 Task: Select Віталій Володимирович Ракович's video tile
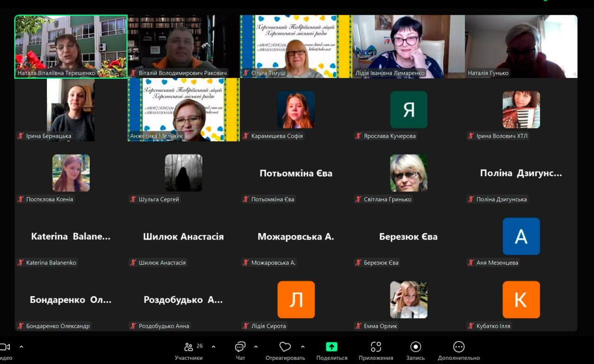point(184,46)
